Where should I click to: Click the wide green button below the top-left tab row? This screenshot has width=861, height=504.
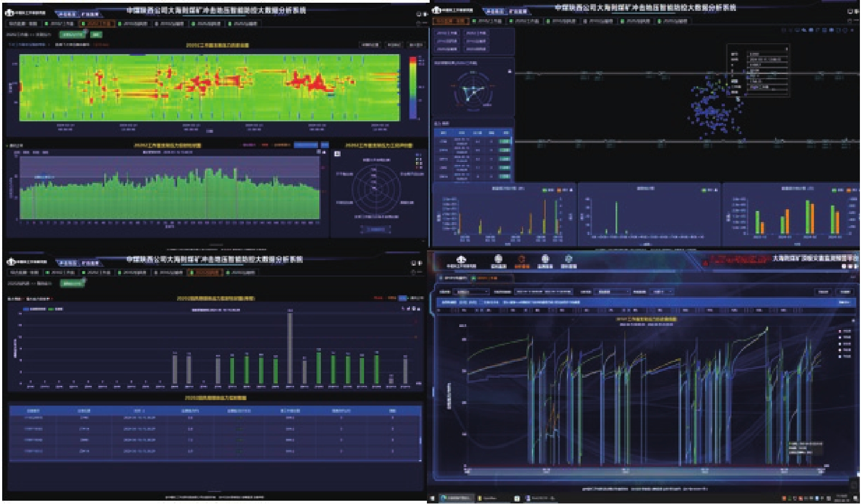pyautogui.click(x=73, y=34)
